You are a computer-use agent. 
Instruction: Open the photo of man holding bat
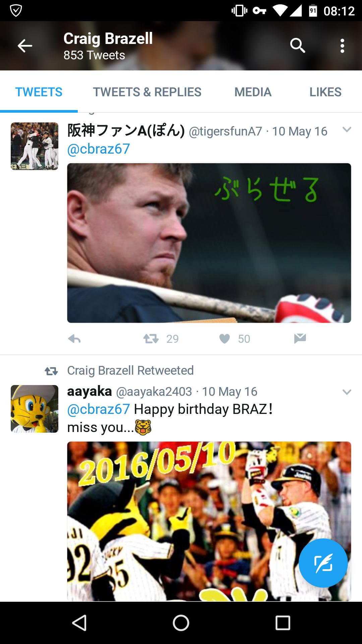point(209,243)
